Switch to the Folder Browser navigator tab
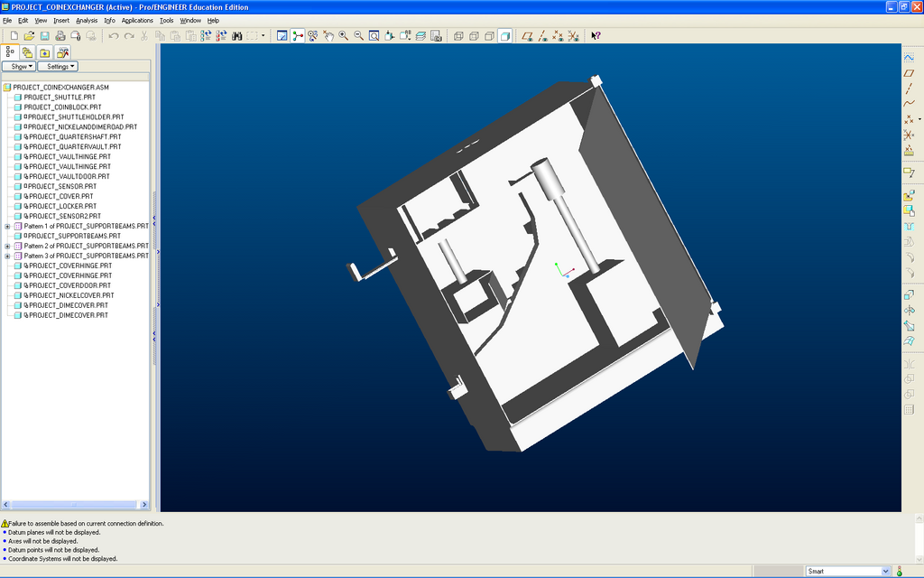The width and height of the screenshot is (924, 578). 27,52
